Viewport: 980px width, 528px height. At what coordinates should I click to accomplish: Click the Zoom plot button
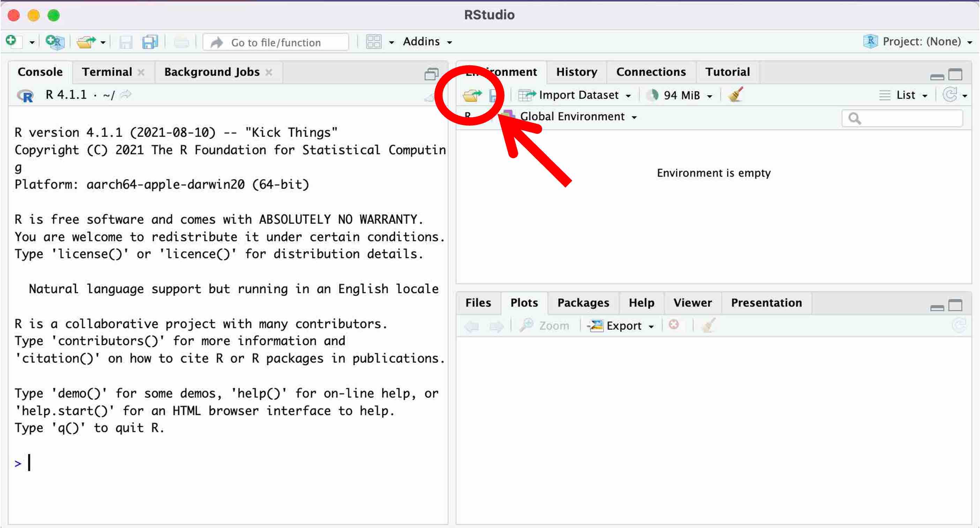pos(545,325)
